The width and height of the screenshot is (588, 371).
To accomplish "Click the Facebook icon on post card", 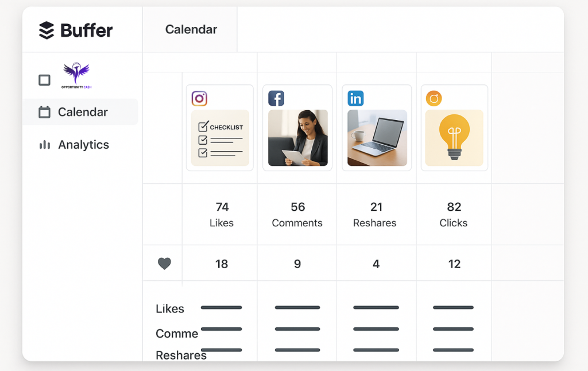I will tap(276, 98).
